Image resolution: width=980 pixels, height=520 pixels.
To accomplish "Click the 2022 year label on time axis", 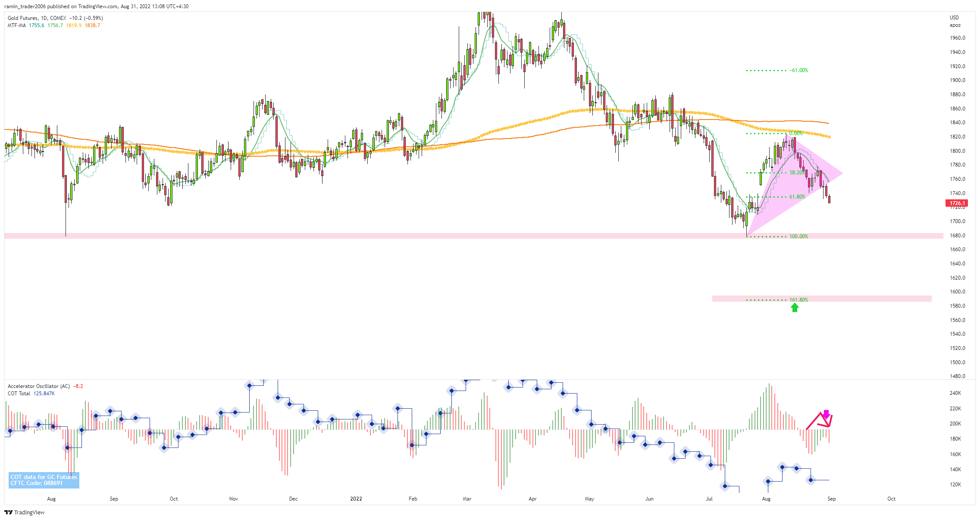I will tap(356, 499).
